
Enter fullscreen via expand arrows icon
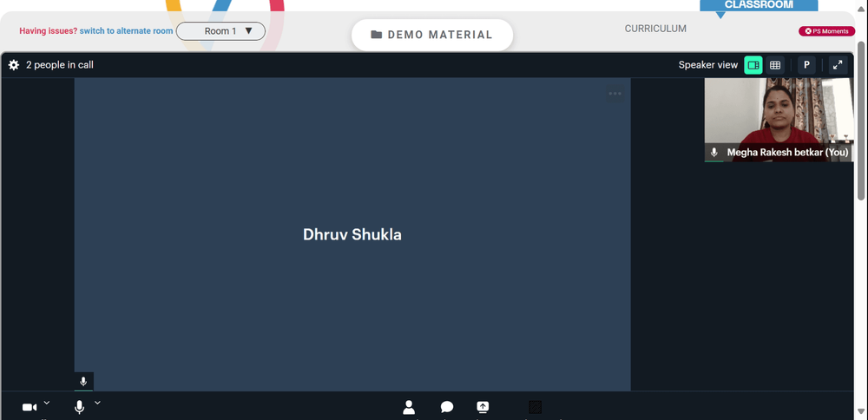(838, 65)
